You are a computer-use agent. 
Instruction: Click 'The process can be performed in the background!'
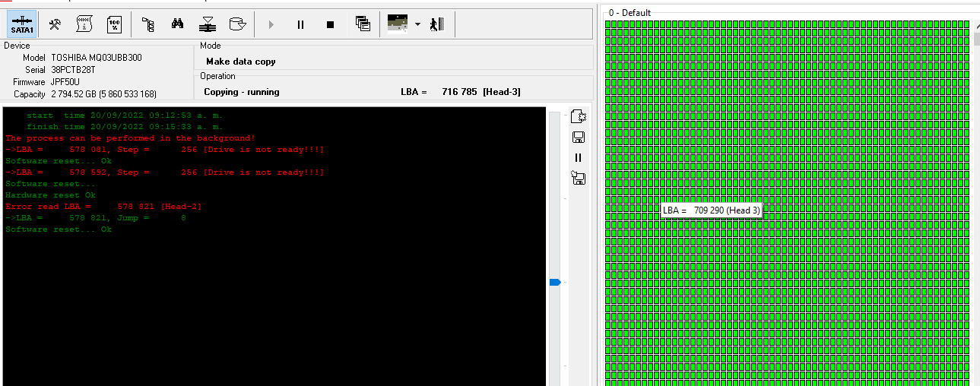coord(130,138)
